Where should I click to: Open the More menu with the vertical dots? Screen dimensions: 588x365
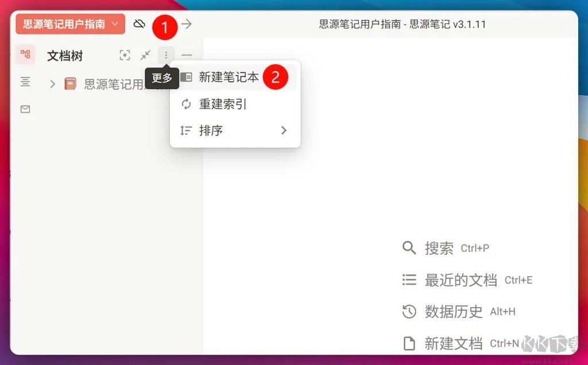[165, 55]
